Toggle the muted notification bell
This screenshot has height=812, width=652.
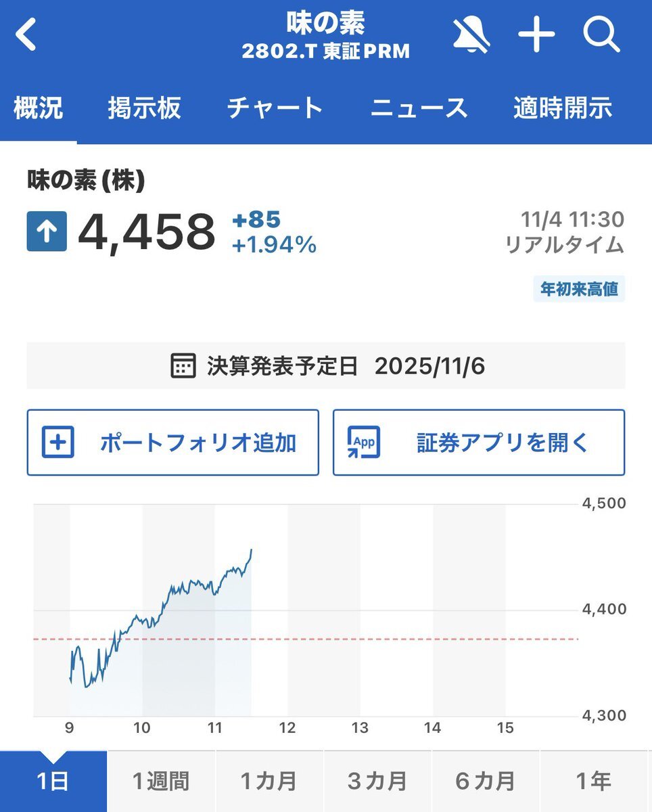click(x=471, y=34)
